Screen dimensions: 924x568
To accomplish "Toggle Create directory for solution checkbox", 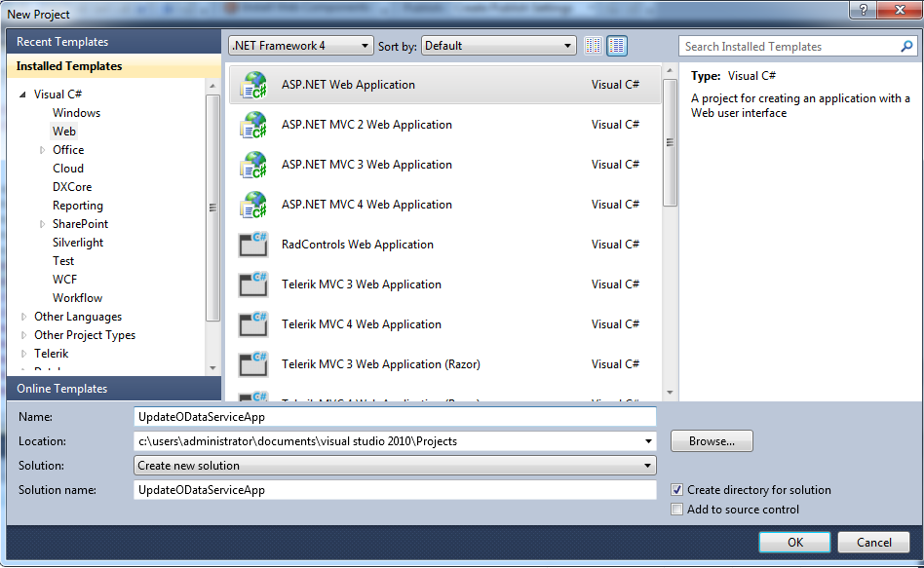I will coord(677,490).
